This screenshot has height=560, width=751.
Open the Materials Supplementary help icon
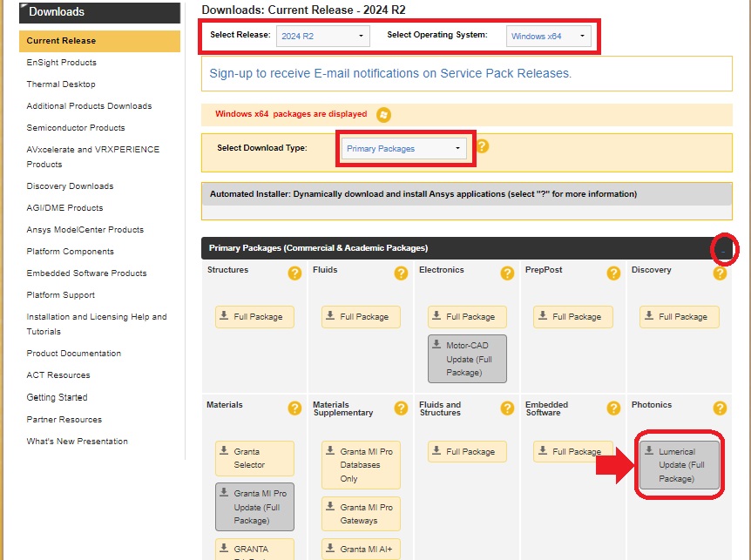click(401, 408)
